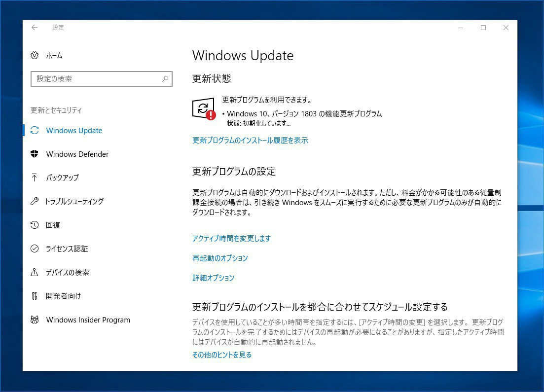Go to バックアップ page

click(63, 178)
